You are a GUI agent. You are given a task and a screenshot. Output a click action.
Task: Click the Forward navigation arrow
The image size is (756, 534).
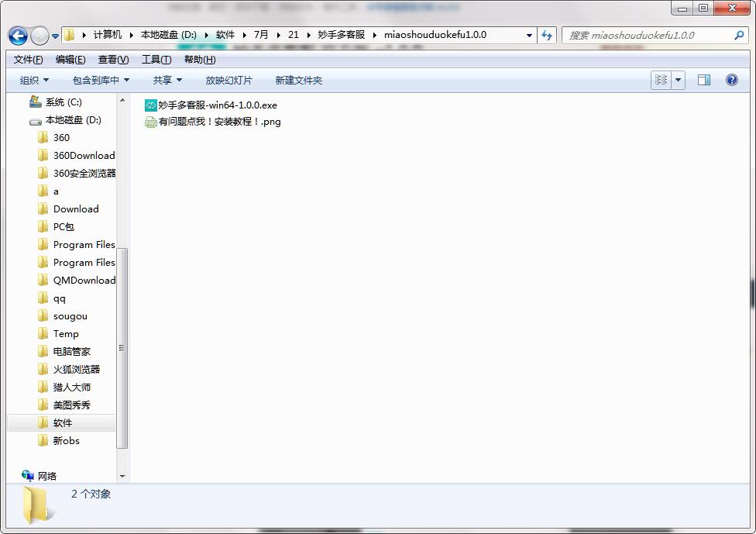pos(40,36)
